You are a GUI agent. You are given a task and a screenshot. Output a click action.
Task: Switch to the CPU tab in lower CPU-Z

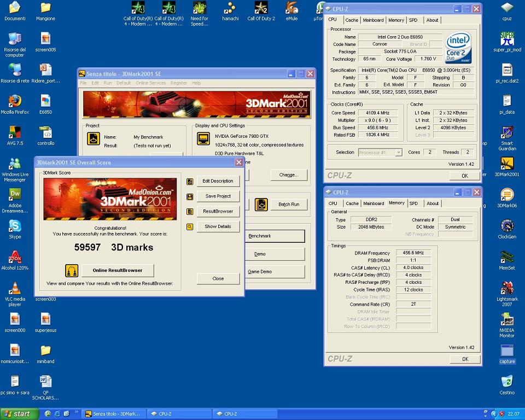click(x=333, y=203)
